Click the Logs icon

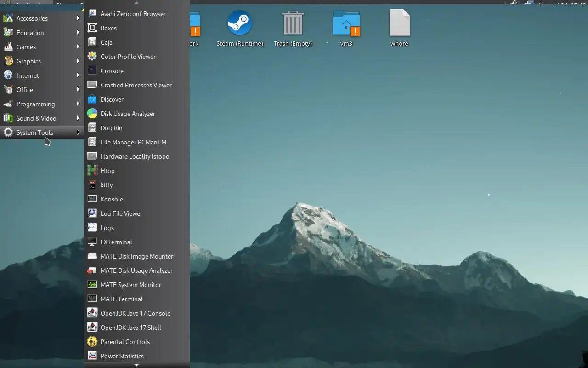92,228
